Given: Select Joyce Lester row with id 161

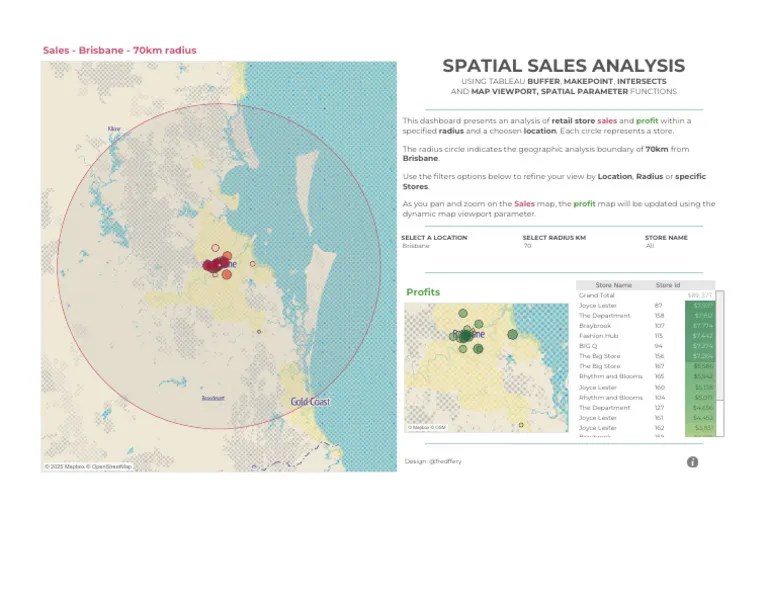Looking at the screenshot, I should pos(646,418).
